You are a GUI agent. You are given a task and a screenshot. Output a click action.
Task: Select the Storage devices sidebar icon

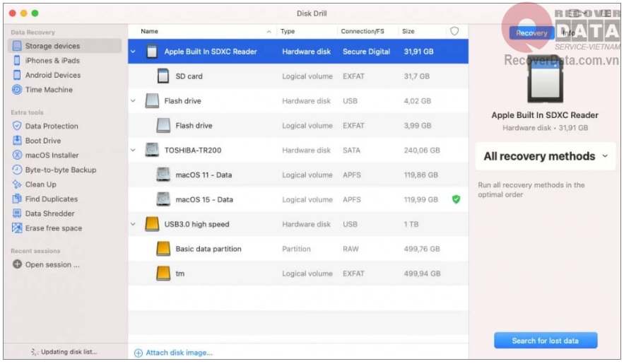17,46
